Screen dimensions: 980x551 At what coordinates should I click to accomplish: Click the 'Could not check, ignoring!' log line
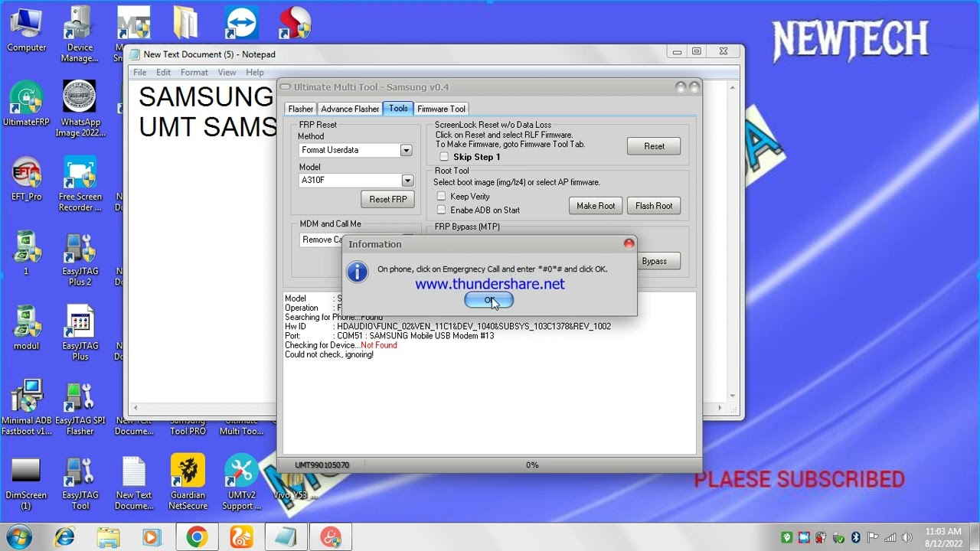329,355
